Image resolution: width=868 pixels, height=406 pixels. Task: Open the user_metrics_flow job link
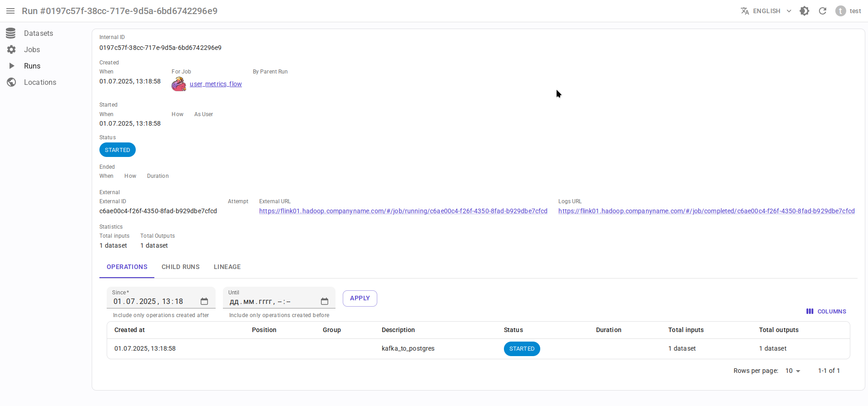(x=216, y=84)
